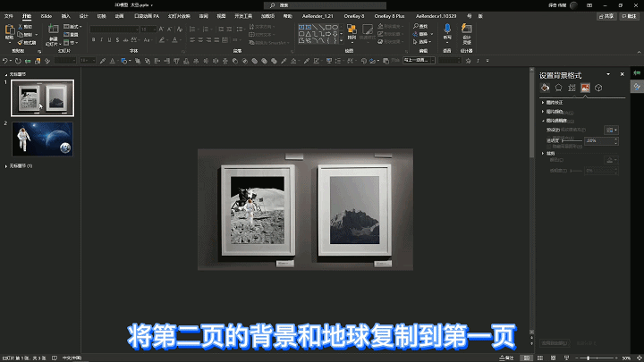Click the Arrange shapes icon
Viewport: 644px width, 362px height.
tap(352, 29)
